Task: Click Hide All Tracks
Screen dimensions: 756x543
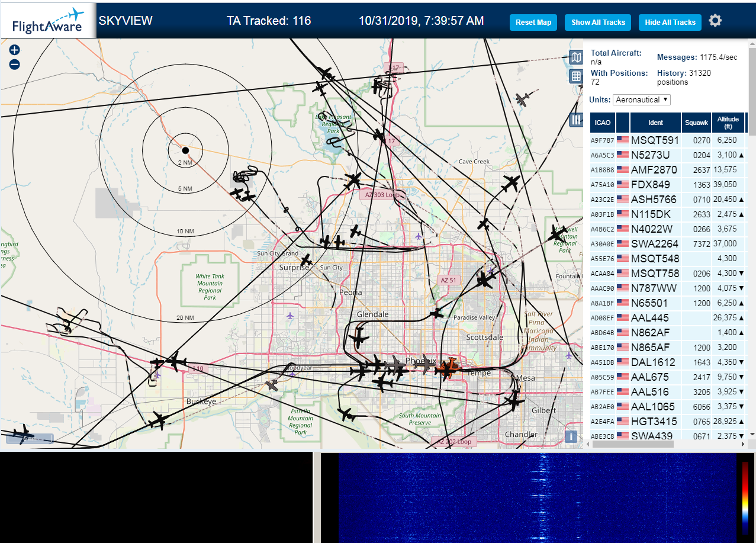Action: click(670, 23)
